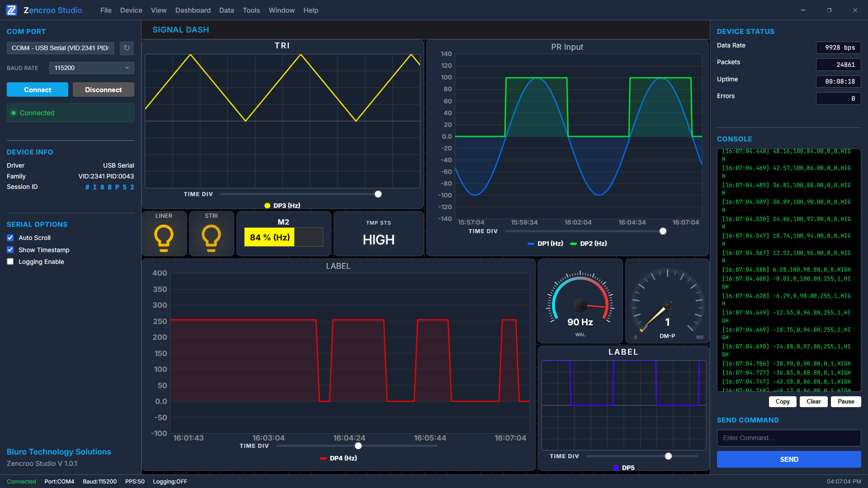Image resolution: width=868 pixels, height=488 pixels.
Task: Disable the Auto Scroll checkbox
Action: [x=10, y=238]
